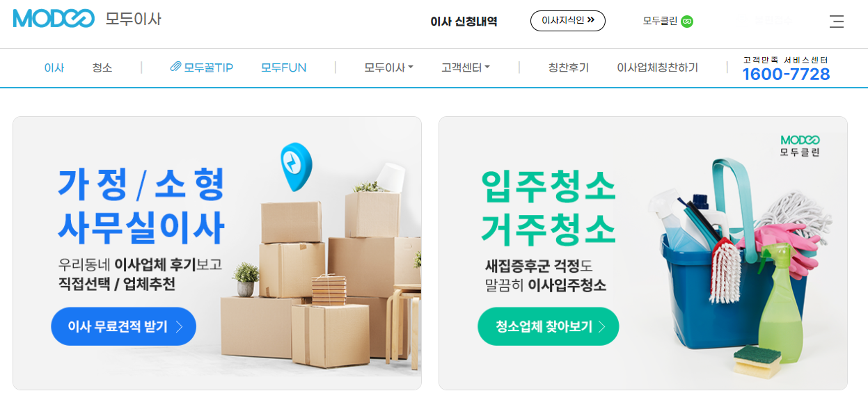Go to 칭찬후기 page
Image resolution: width=868 pixels, height=407 pixels.
pyautogui.click(x=569, y=67)
